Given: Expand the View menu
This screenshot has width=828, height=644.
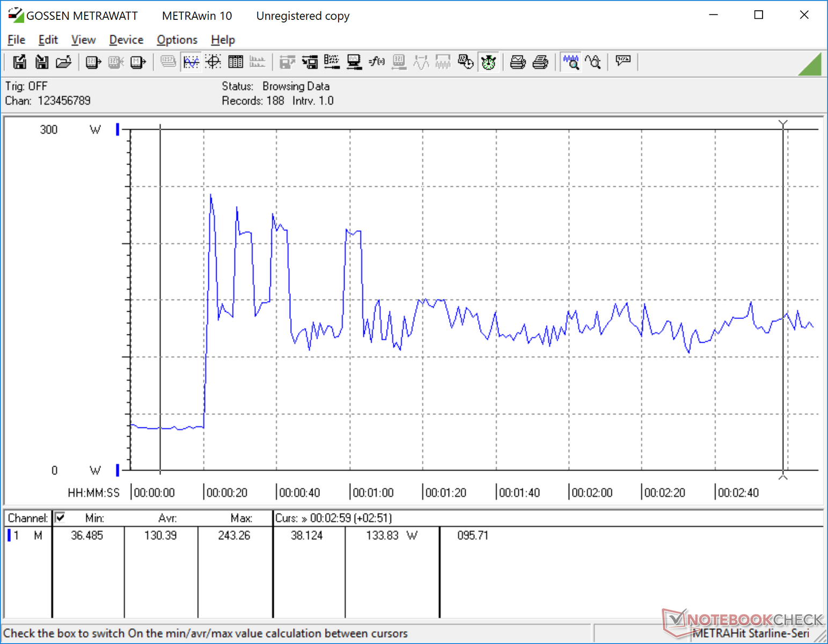Looking at the screenshot, I should [x=83, y=40].
